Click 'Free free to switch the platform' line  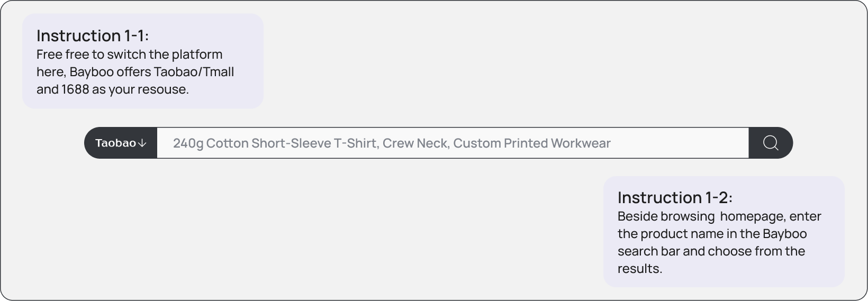(x=129, y=54)
